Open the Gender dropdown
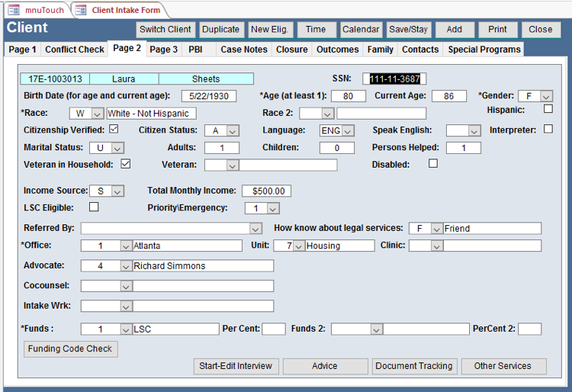This screenshot has width=572, height=392. (x=546, y=96)
